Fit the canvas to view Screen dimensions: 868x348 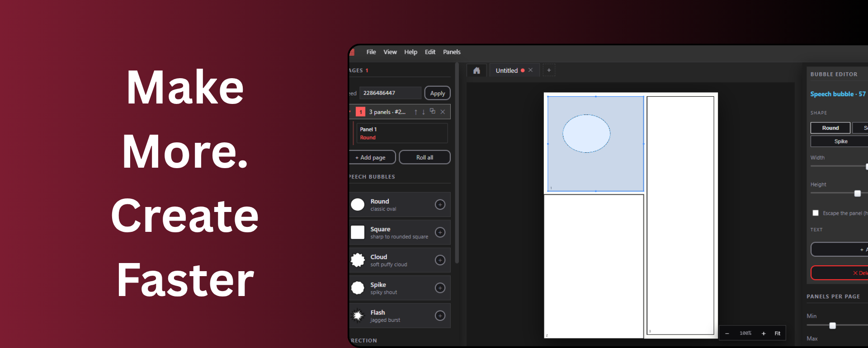coord(778,334)
